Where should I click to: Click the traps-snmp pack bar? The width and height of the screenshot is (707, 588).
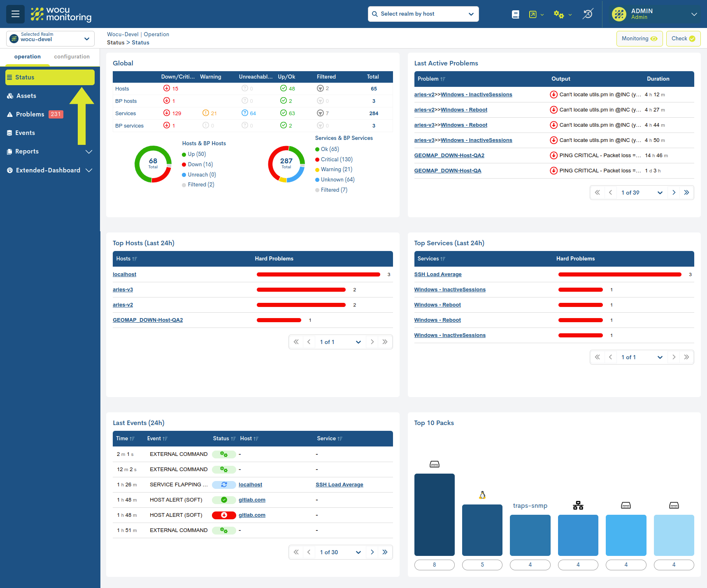[x=530, y=535]
